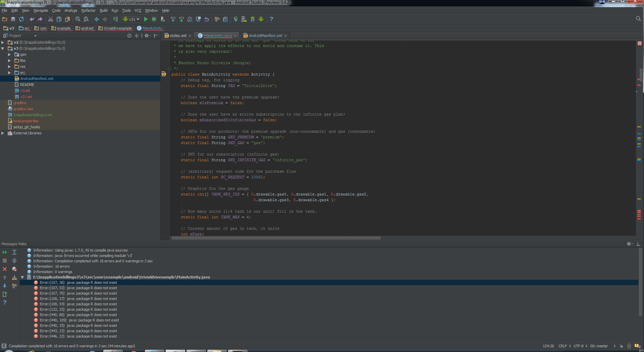Click the Save All floppy disk icon
This screenshot has width=644, height=352.
pyautogui.click(x=13, y=19)
